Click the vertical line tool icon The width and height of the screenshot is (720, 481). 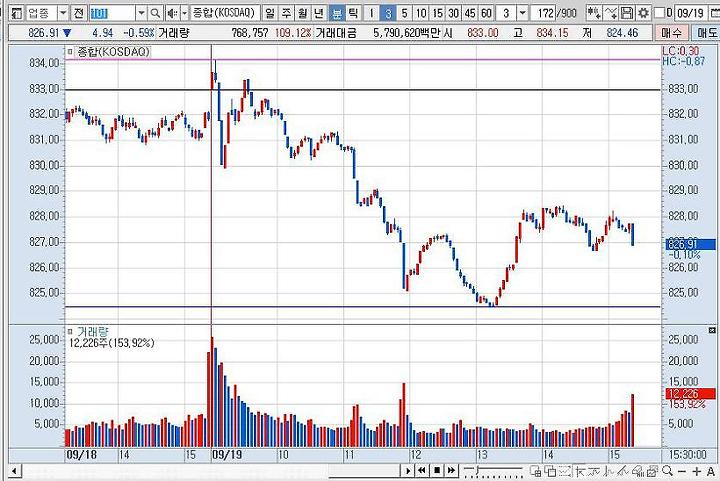pos(609,471)
